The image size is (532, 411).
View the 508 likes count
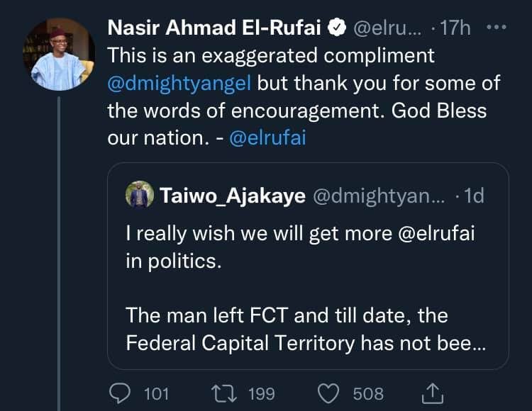tap(368, 393)
